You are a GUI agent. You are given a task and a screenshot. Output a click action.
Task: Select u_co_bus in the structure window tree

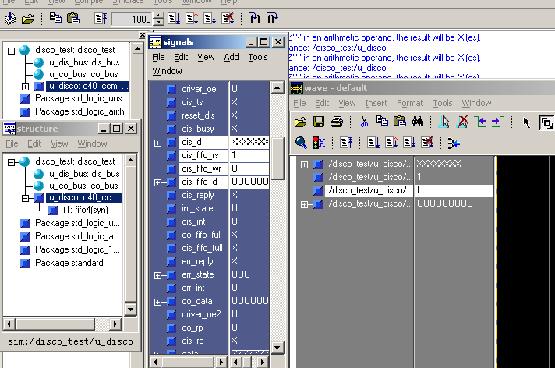point(84,186)
